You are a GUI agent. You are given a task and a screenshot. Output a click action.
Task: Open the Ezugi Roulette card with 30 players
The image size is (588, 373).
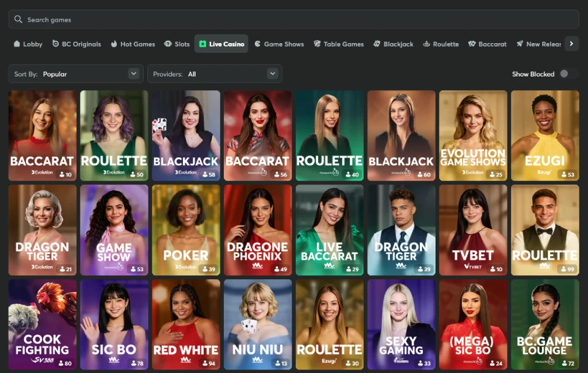tap(330, 324)
